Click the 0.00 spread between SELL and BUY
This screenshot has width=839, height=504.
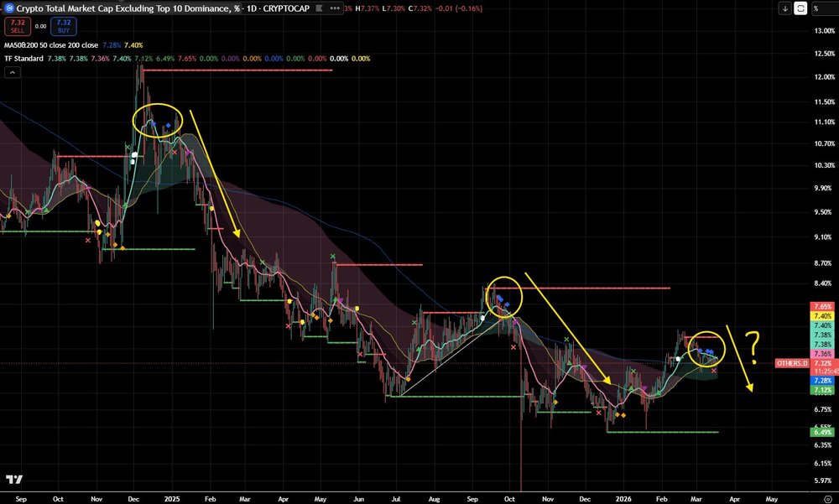pos(40,26)
